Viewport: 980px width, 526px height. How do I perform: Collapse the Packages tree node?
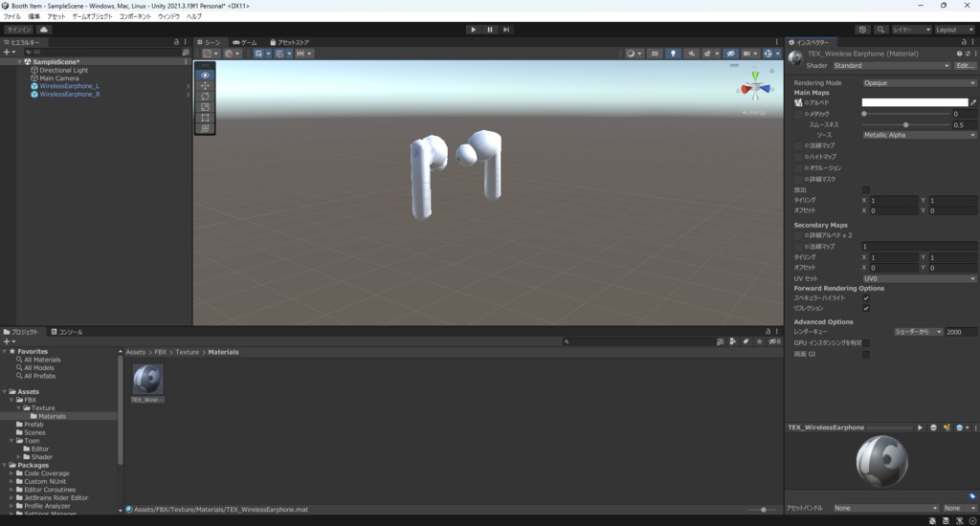coord(5,466)
